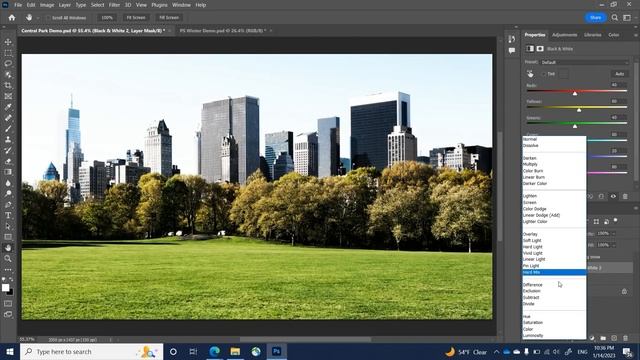Select the Clone Stamp tool

8,140
